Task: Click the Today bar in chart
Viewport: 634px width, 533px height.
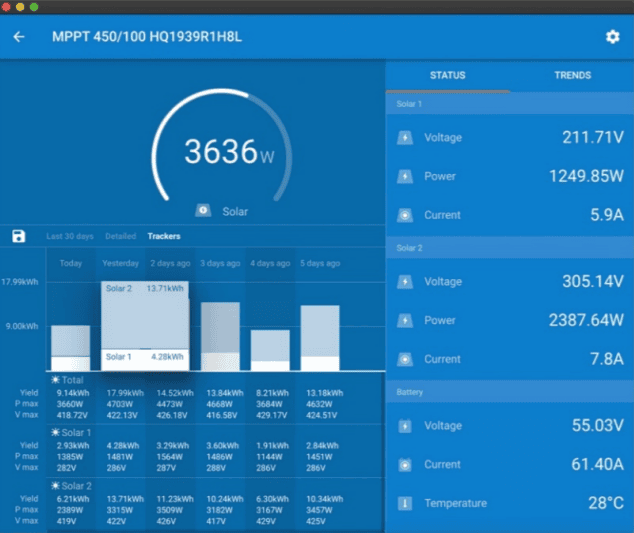Action: [70, 347]
